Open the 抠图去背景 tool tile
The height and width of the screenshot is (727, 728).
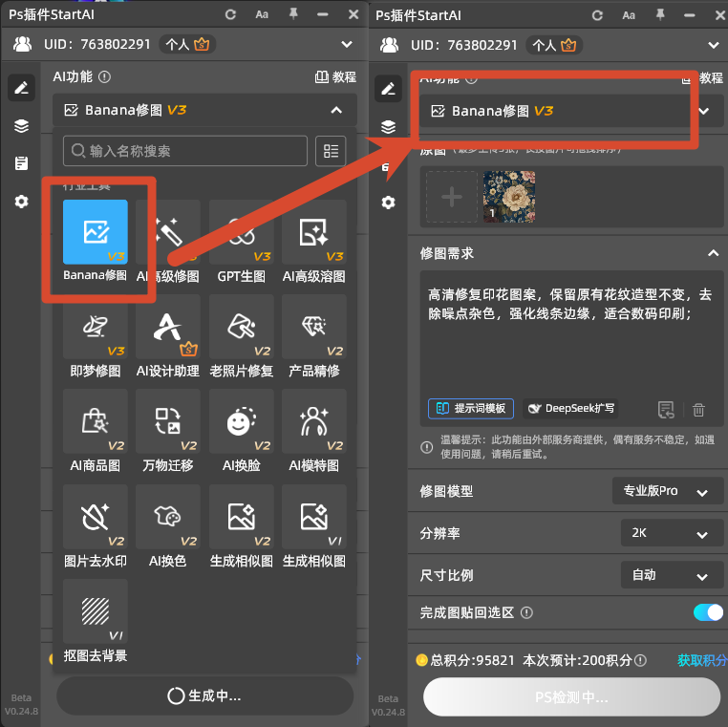96,611
